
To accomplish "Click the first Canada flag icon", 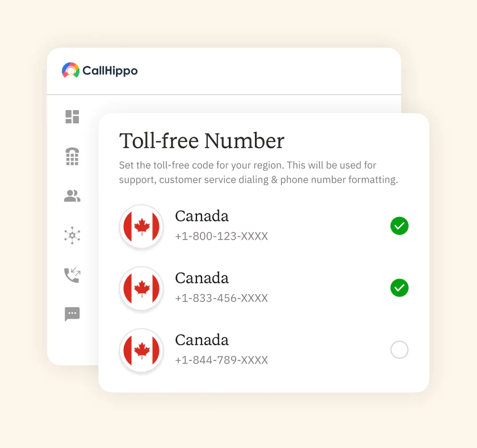I will pos(141,227).
